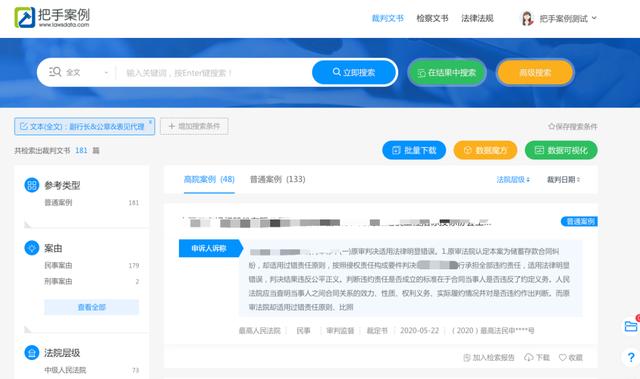Switch to 裁判文书 in top navigation
The height and width of the screenshot is (379, 640).
click(387, 18)
